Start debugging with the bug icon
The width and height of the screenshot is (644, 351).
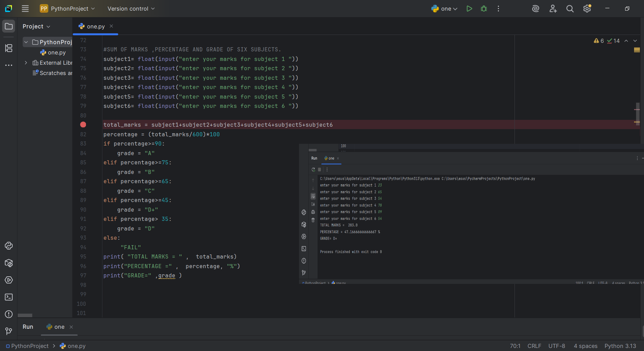tap(484, 9)
